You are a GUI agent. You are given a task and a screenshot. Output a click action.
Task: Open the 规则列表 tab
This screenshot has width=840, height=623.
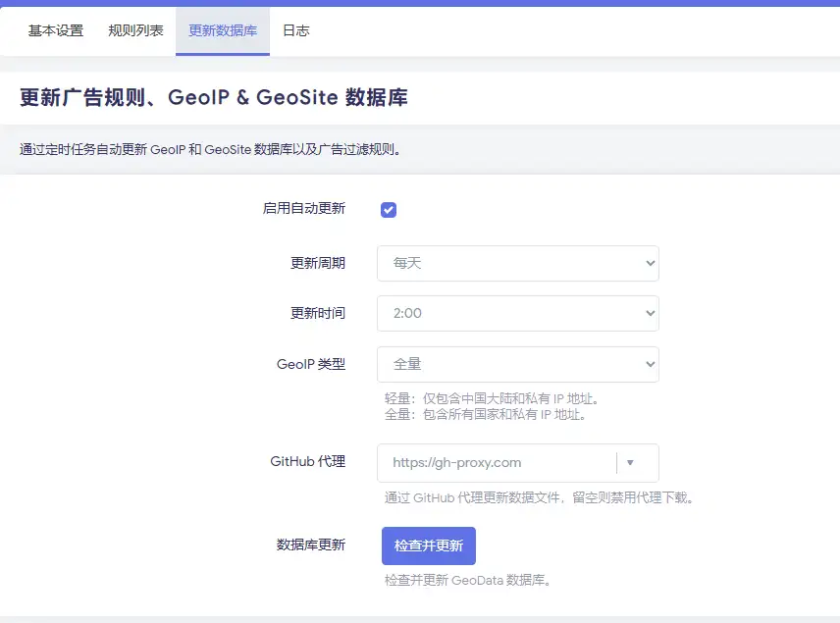pyautogui.click(x=134, y=30)
